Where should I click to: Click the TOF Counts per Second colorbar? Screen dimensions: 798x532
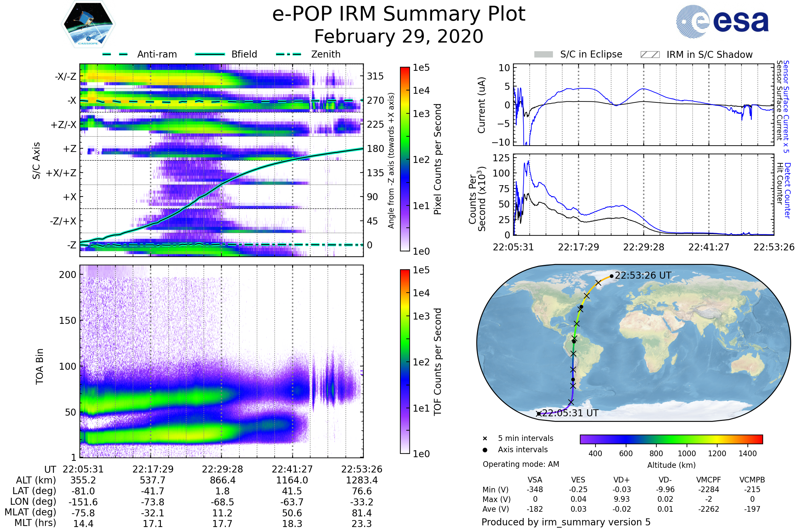coord(405,362)
